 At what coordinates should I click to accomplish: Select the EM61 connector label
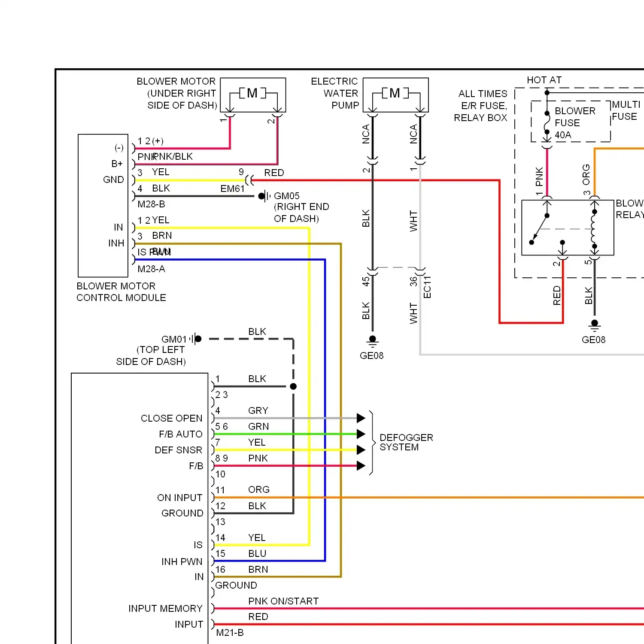pos(232,189)
